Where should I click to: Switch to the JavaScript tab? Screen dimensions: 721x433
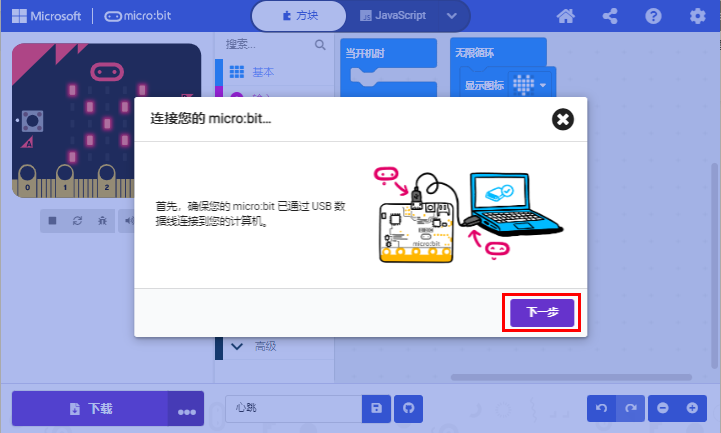[393, 16]
